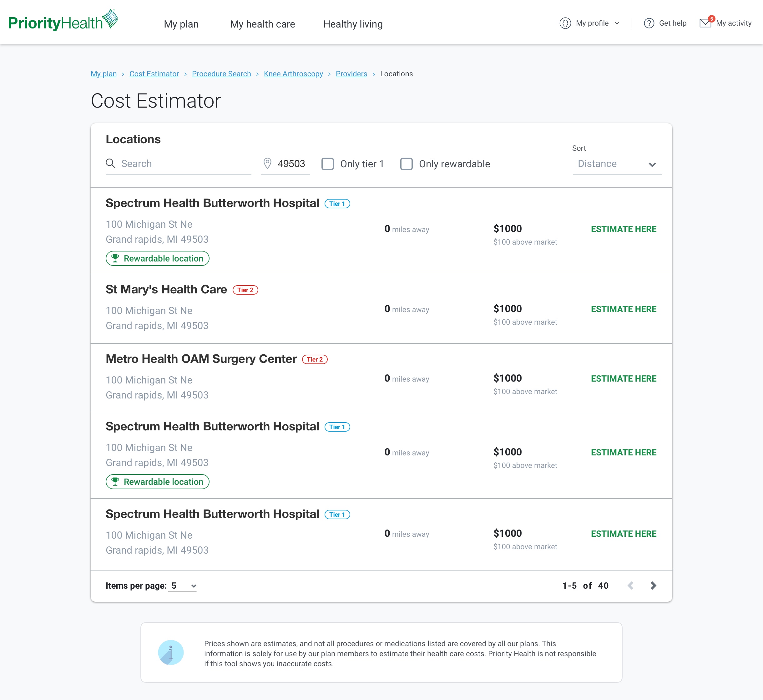763x700 pixels.
Task: Click the My profile avatar icon
Action: [x=565, y=23]
